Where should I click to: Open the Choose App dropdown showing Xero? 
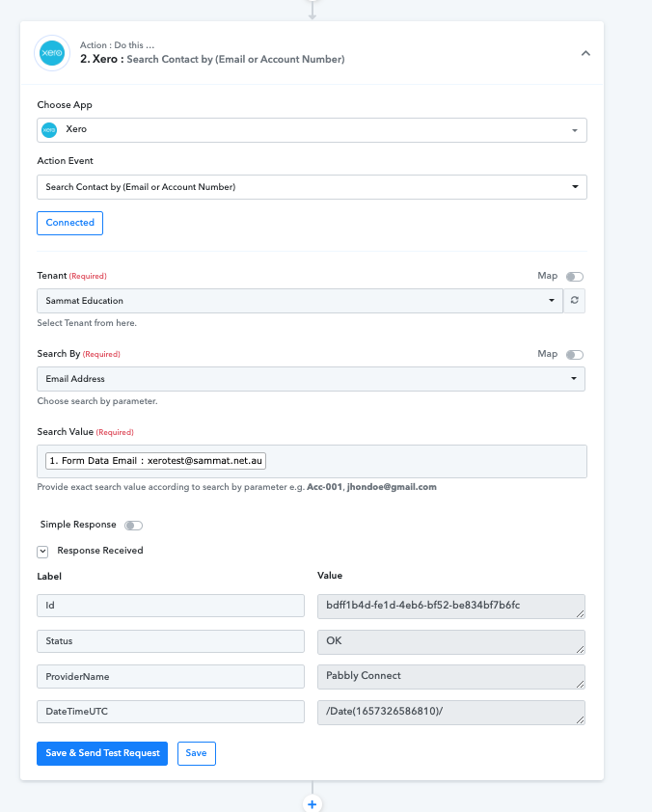[312, 130]
